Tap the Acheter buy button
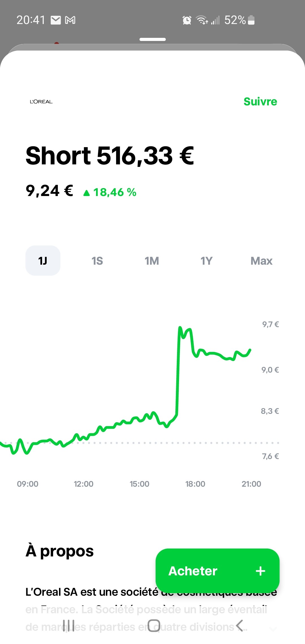The image size is (305, 644). tap(217, 571)
